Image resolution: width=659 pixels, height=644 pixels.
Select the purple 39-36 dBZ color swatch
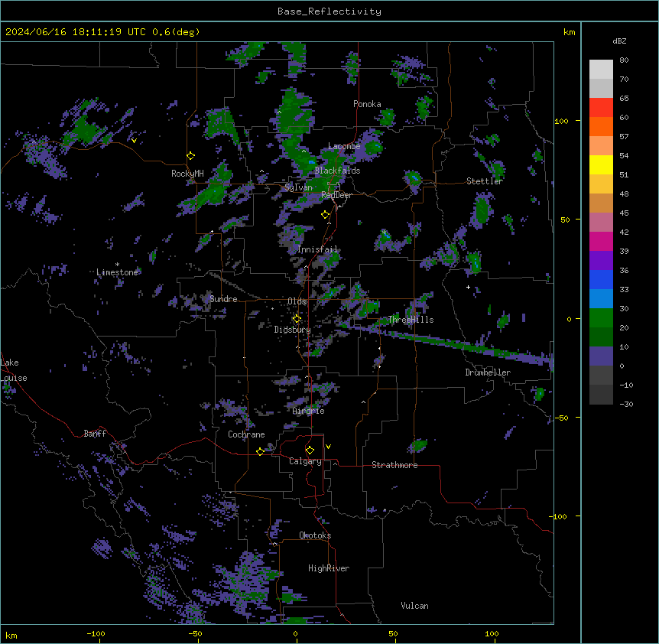coord(601,260)
